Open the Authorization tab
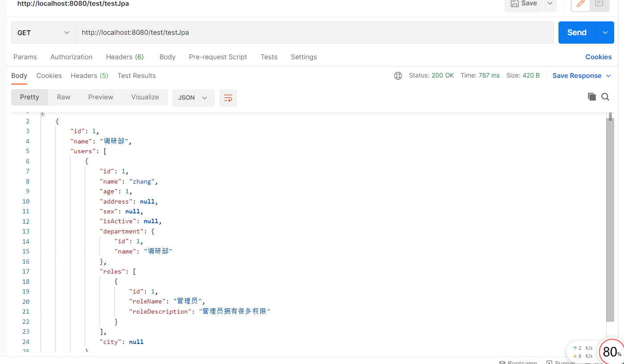This screenshot has width=624, height=364. click(x=71, y=57)
